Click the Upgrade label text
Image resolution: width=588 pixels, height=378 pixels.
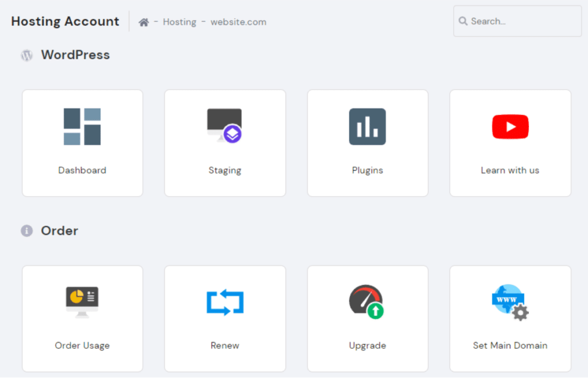coord(367,346)
